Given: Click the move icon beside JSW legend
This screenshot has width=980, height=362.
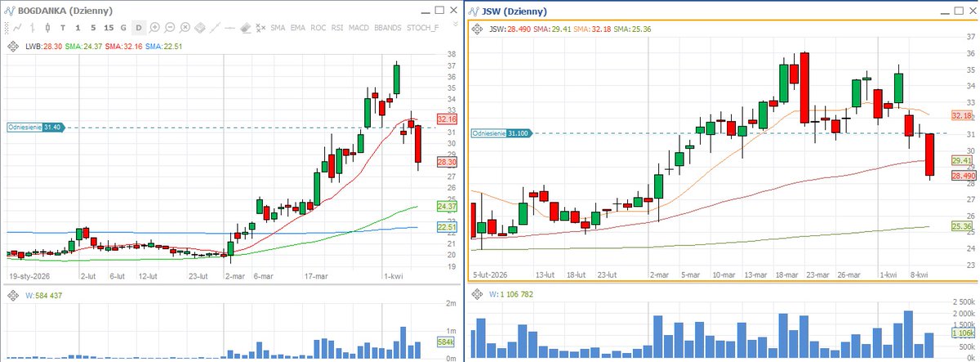Looking at the screenshot, I should click(x=478, y=29).
